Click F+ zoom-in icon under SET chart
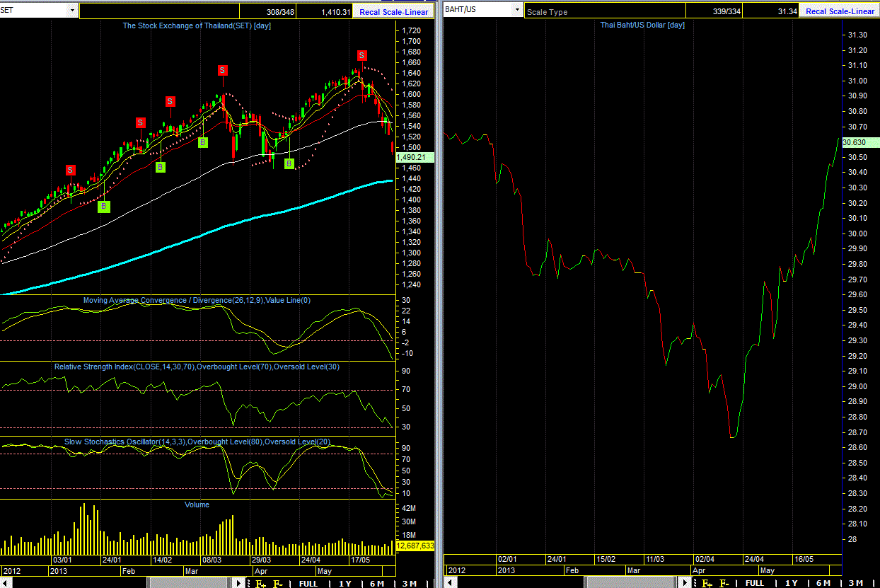880x588 pixels. [260, 584]
